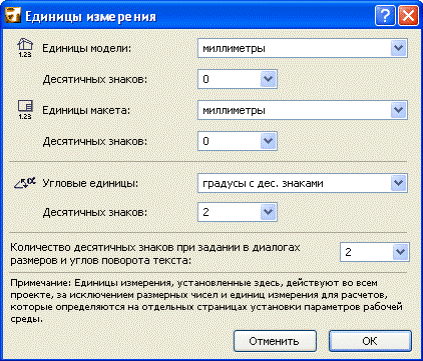Click the Единицы модели label
The height and width of the screenshot is (361, 423).
(x=87, y=48)
